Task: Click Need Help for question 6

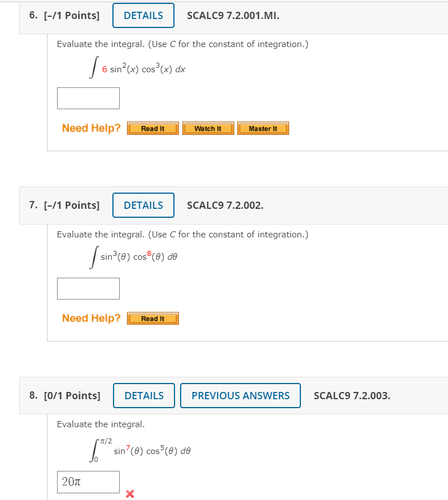Action: (x=91, y=128)
